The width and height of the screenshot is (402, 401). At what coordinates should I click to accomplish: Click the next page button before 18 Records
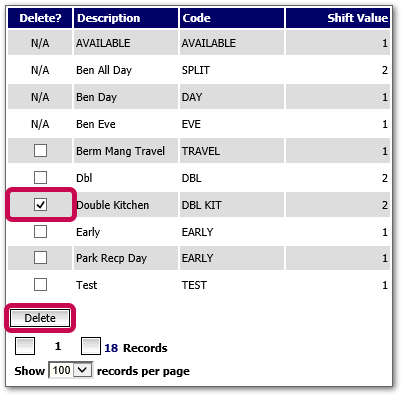tap(91, 346)
